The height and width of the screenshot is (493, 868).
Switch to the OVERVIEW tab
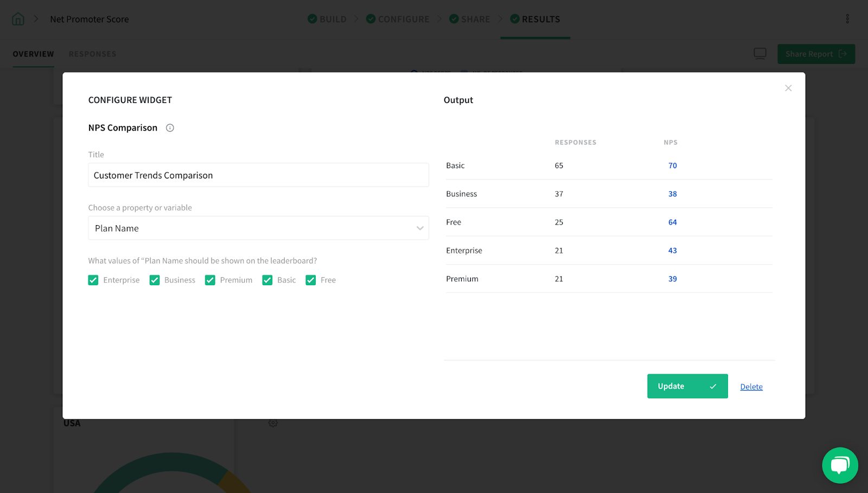pyautogui.click(x=34, y=54)
